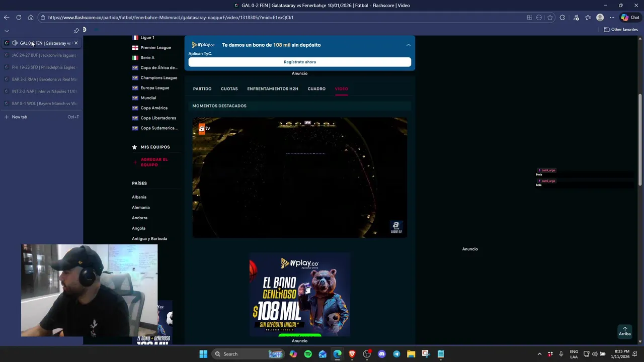Click Regístrate ahora button
Screen dimensions: 644x362
pos(300,62)
